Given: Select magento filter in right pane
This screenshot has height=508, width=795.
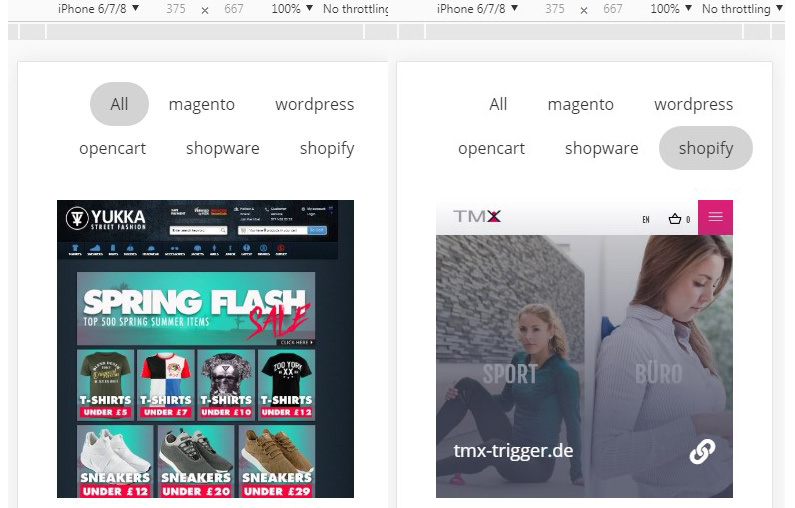Looking at the screenshot, I should point(581,104).
